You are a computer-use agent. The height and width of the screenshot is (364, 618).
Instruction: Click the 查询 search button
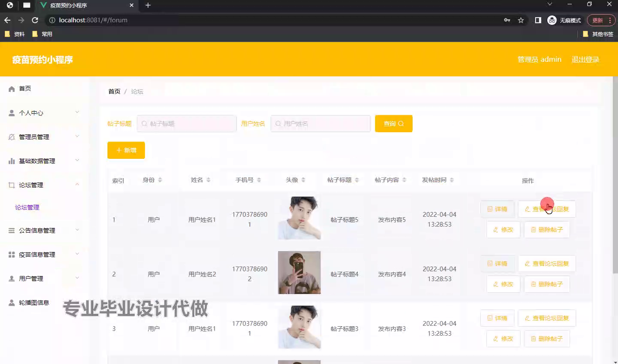[394, 124]
